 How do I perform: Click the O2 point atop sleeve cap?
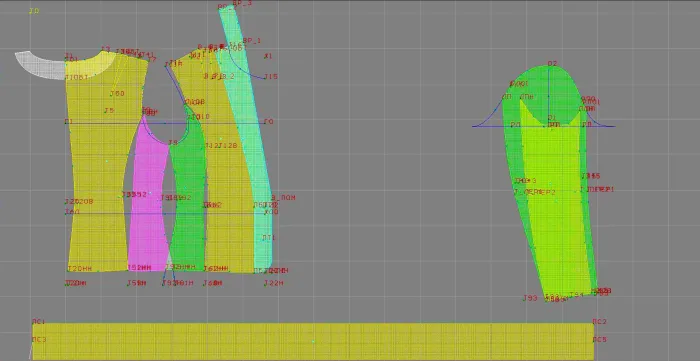tap(552, 64)
